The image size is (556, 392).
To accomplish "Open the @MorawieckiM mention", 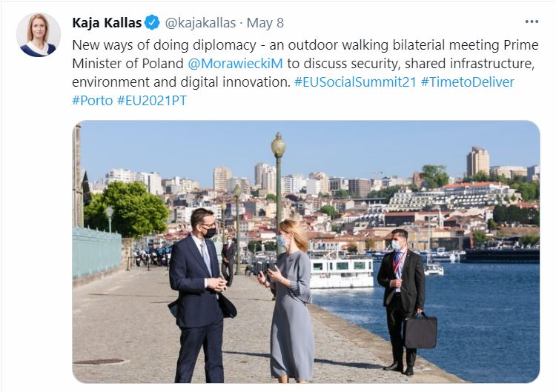I will tap(235, 64).
